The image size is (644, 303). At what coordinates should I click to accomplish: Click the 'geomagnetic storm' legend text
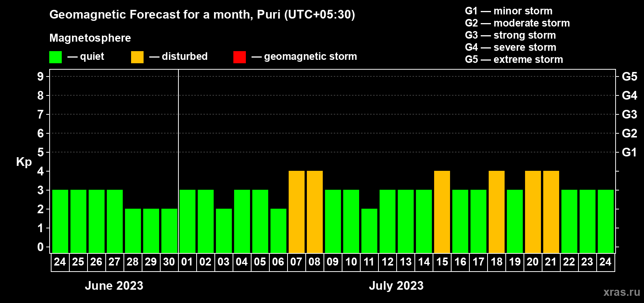click(x=311, y=56)
